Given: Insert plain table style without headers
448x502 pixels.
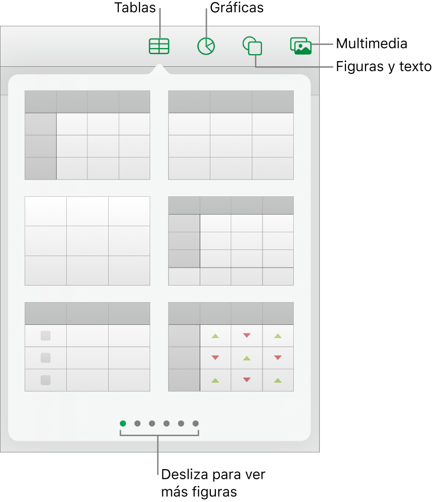Looking at the screenshot, I should point(87,241).
